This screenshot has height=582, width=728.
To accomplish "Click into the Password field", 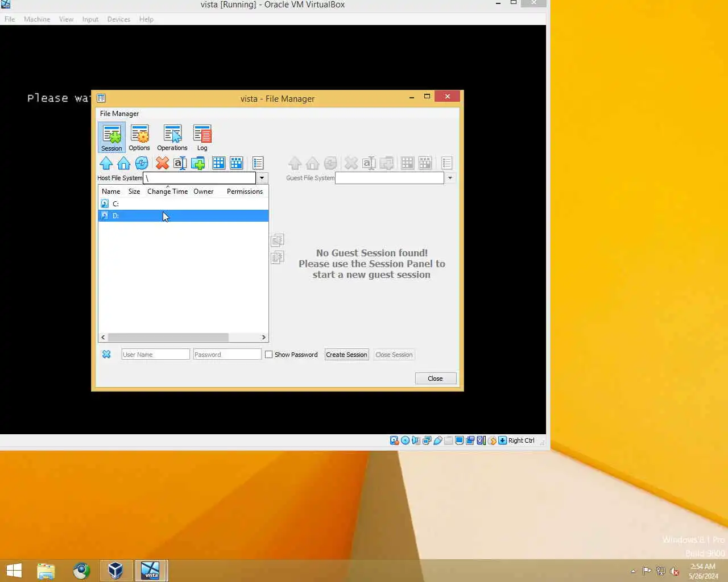I will [227, 355].
